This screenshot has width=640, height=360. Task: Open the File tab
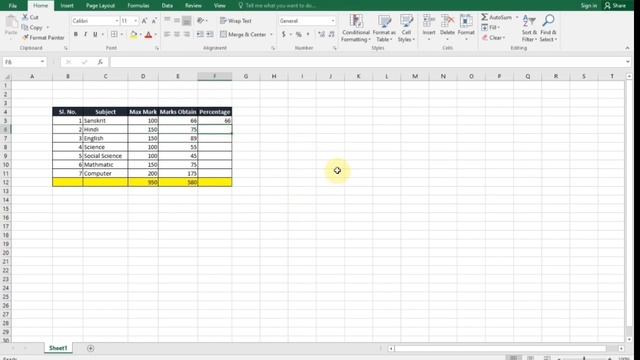coord(13,6)
